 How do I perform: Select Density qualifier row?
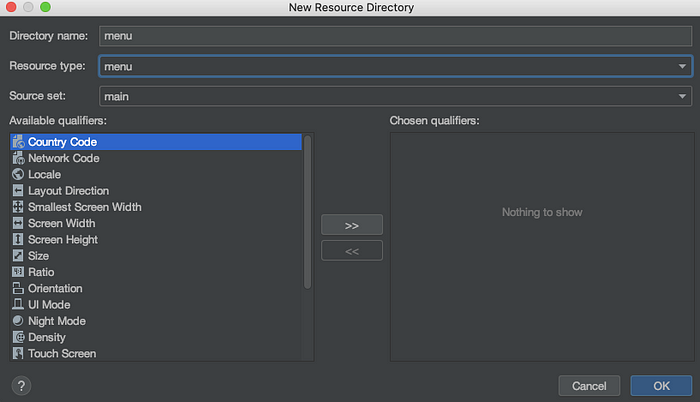(x=156, y=337)
